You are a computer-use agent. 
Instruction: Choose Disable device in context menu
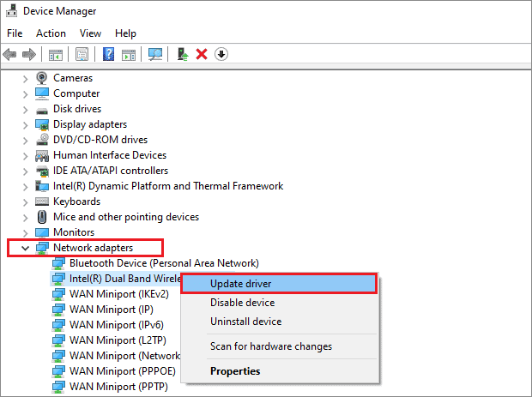tap(279, 303)
